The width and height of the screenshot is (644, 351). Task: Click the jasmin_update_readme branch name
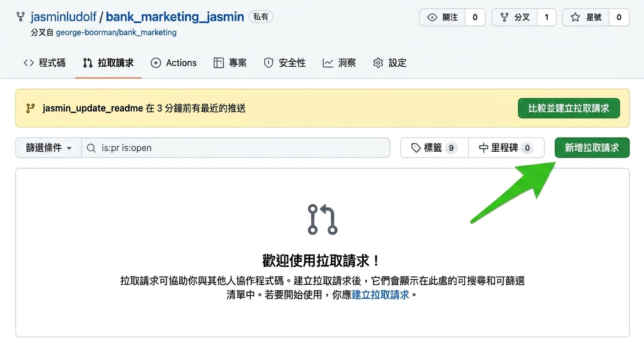(x=93, y=108)
